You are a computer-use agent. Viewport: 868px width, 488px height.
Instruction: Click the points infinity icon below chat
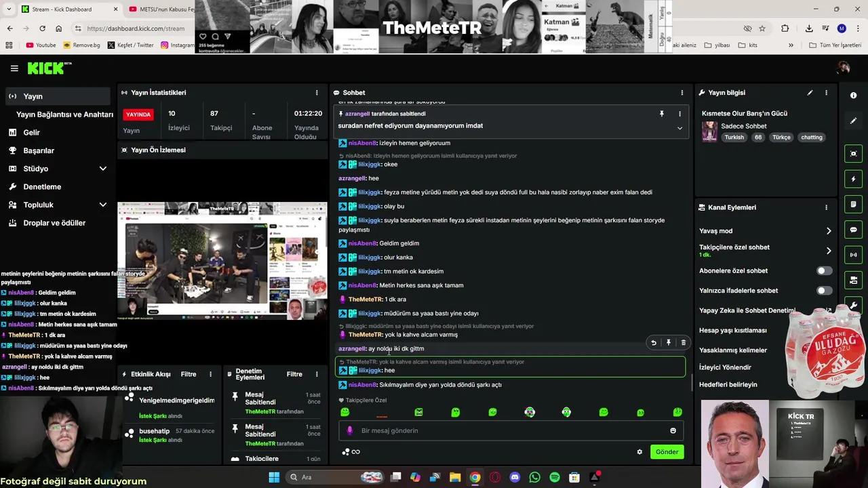pyautogui.click(x=351, y=452)
